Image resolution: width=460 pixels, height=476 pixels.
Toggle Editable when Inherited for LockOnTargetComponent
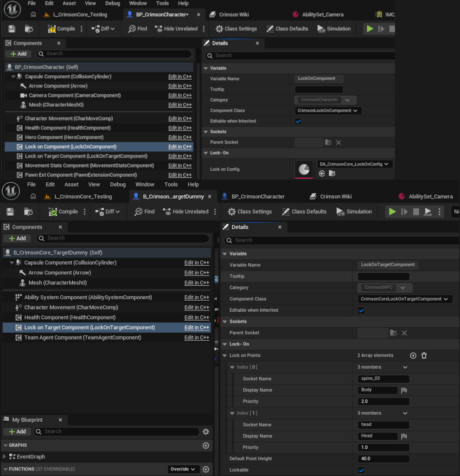(x=361, y=310)
